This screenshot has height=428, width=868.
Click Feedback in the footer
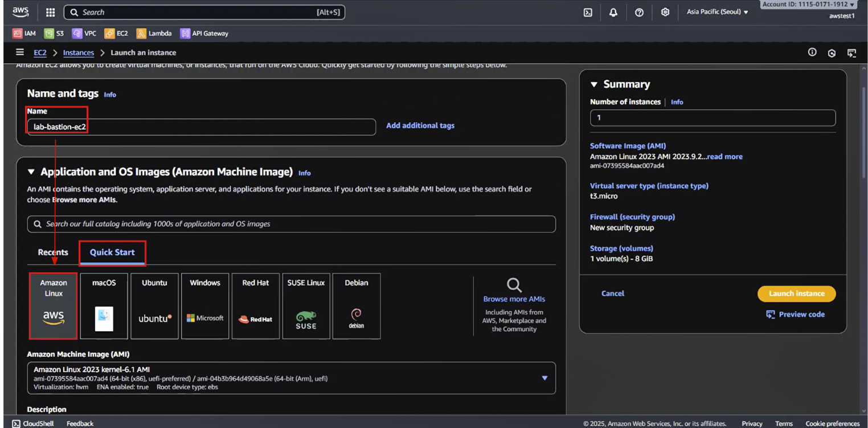(x=80, y=423)
